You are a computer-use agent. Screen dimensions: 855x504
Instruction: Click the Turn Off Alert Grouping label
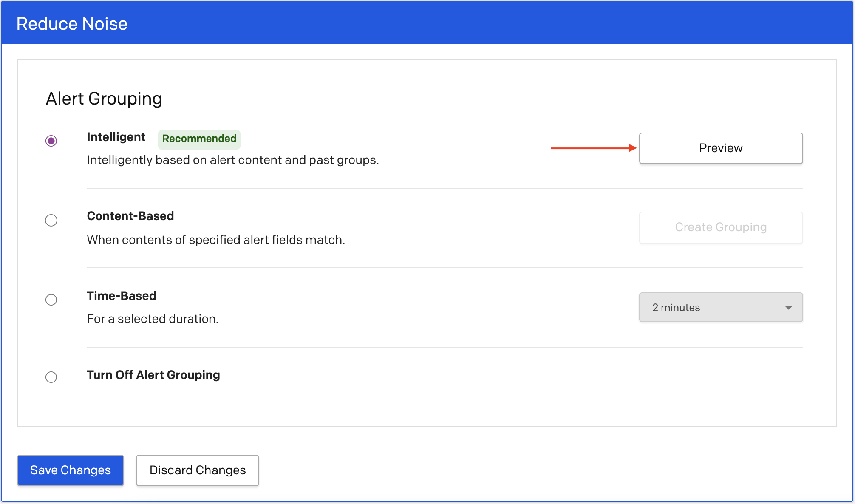point(153,375)
